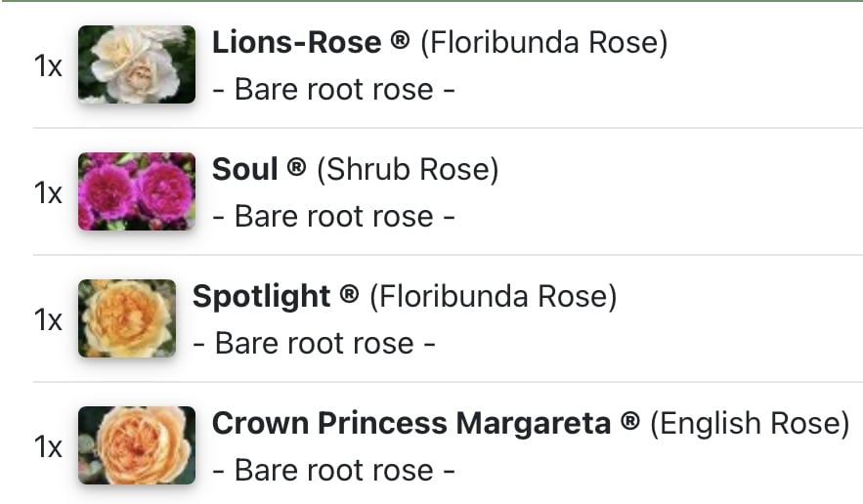Click the Bare root rose text under Lions-Rose

click(333, 89)
